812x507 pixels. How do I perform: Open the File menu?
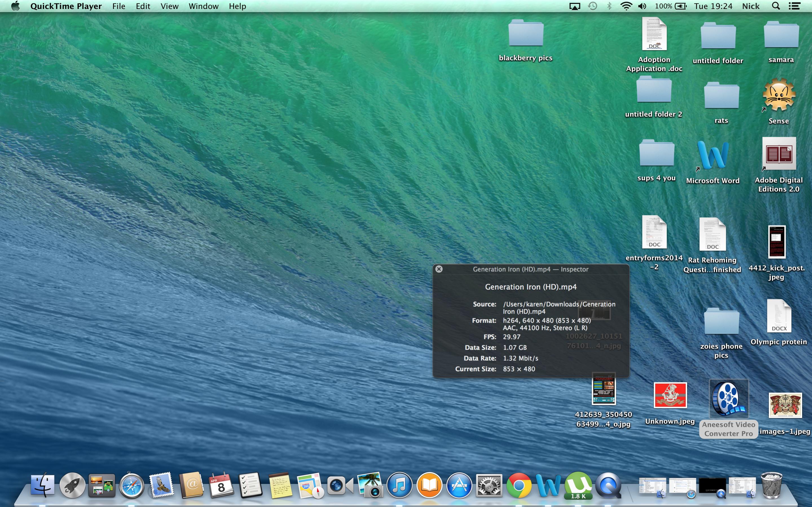[x=119, y=6]
